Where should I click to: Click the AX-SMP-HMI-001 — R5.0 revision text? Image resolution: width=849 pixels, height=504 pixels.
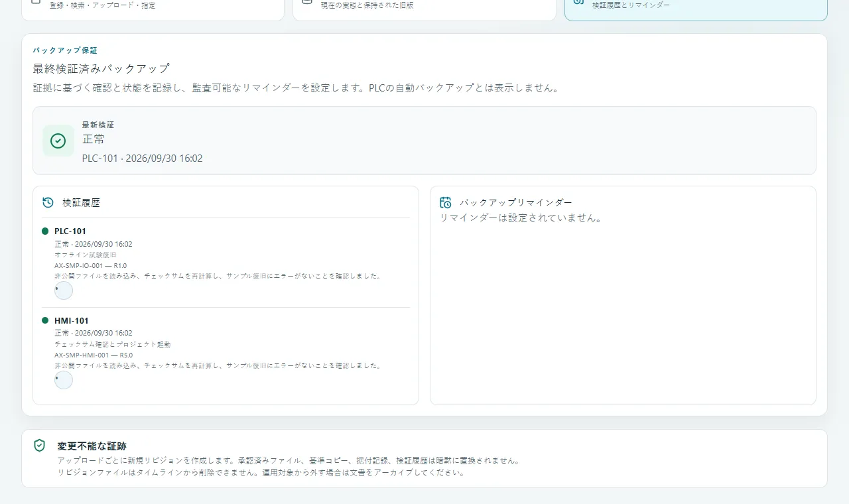94,355
